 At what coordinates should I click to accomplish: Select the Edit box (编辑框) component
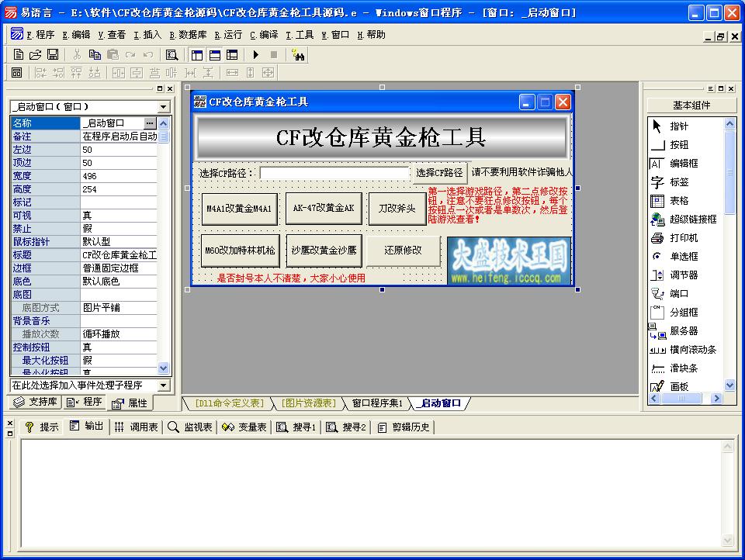[x=685, y=163]
